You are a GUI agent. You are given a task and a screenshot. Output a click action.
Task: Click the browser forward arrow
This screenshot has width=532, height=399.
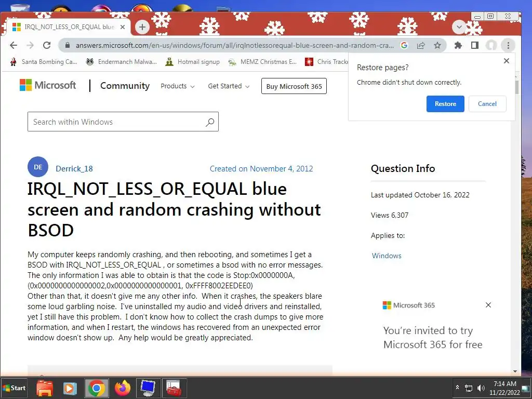30,45
